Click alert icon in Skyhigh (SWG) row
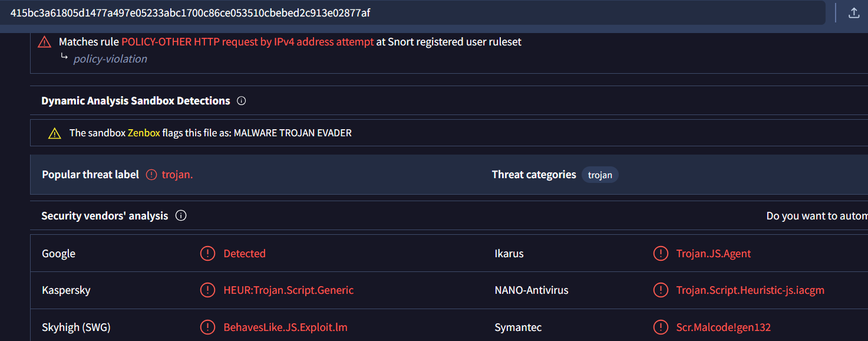Screen dimensions: 868x341 point(207,327)
